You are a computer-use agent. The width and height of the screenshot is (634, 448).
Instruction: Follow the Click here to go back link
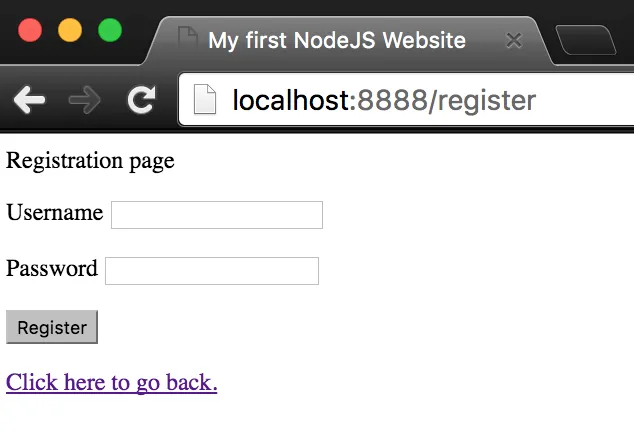click(x=112, y=382)
